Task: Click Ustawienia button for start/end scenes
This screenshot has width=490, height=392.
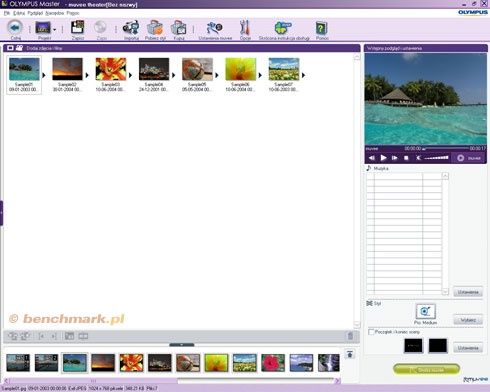Action: click(x=468, y=348)
